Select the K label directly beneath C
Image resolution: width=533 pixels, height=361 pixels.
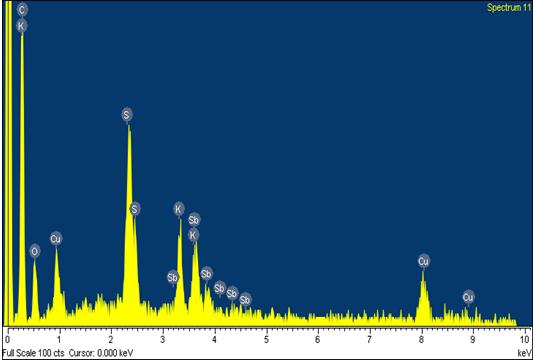pyautogui.click(x=22, y=25)
